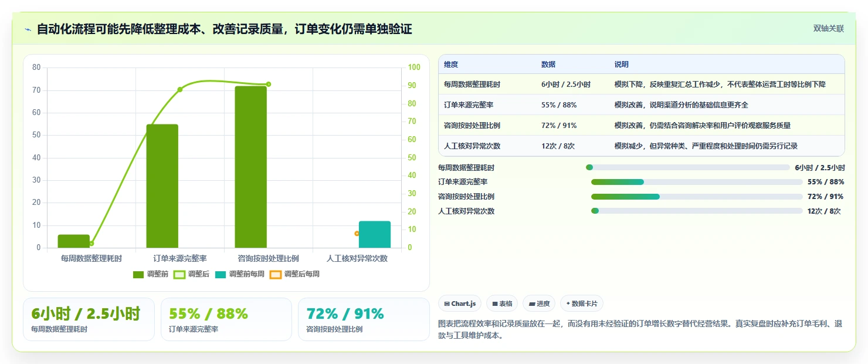Click the description starting 模拟下降，反映重复汇总
The height and width of the screenshot is (364, 868).
[720, 85]
